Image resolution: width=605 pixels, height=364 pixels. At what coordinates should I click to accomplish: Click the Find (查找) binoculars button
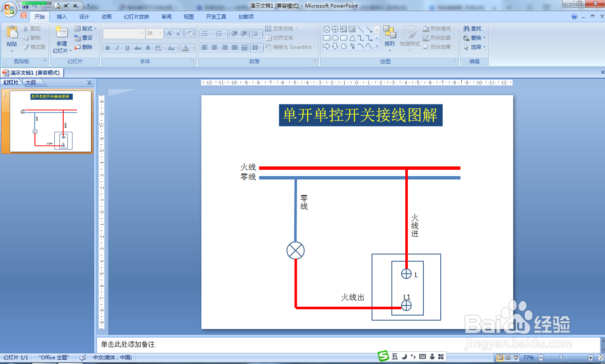[472, 29]
